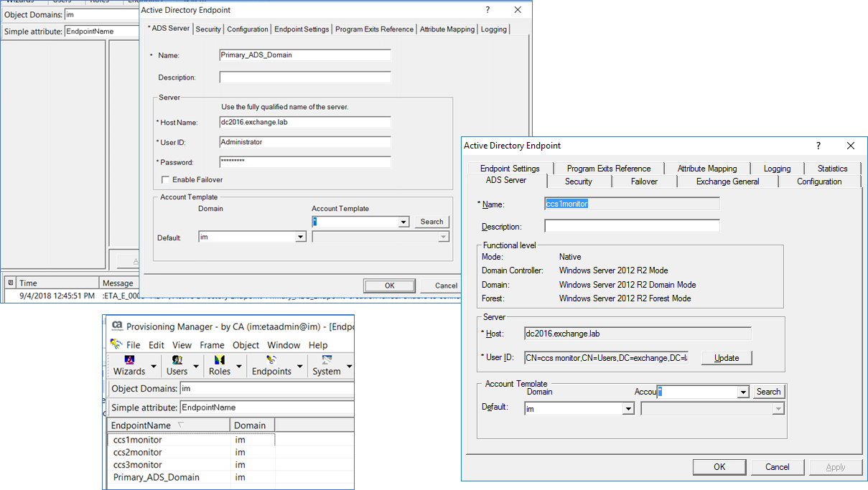The image size is (868, 490).
Task: Confirm with OK in Primary_ADS_Domain dialog
Action: click(x=390, y=286)
